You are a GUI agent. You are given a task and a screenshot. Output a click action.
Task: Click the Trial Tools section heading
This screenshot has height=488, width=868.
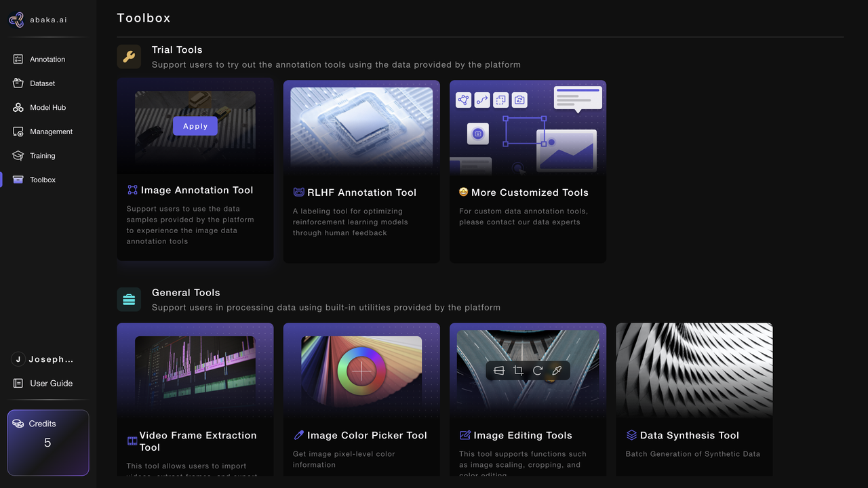(x=177, y=49)
